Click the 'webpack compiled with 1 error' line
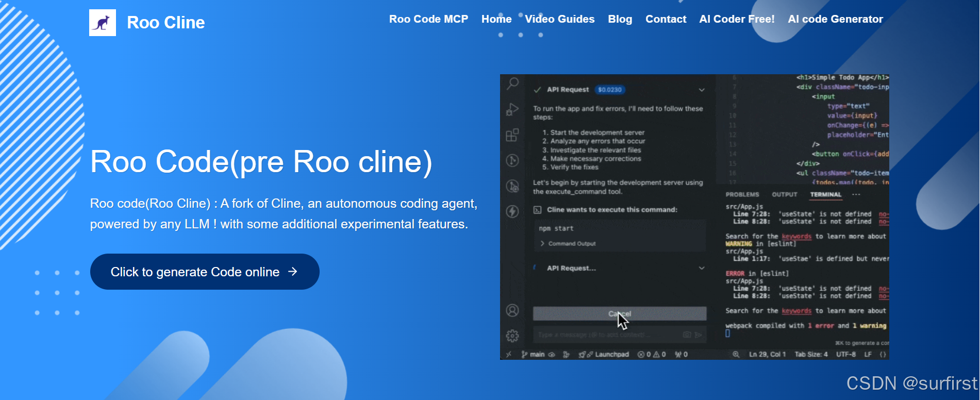 pyautogui.click(x=806, y=326)
